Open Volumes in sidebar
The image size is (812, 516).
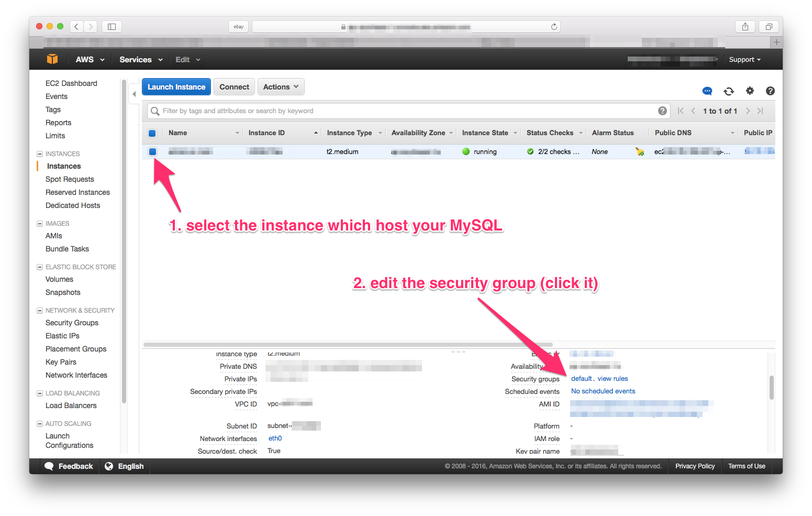[59, 279]
